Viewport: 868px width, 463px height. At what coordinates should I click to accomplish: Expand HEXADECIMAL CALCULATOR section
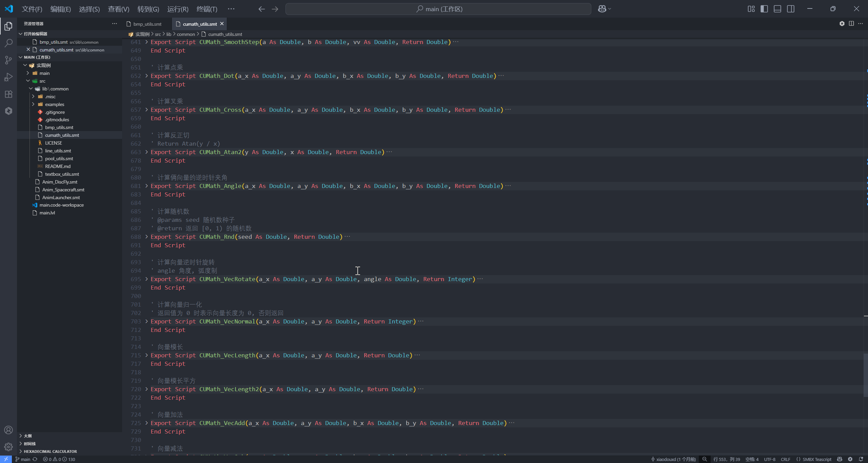(x=70, y=451)
